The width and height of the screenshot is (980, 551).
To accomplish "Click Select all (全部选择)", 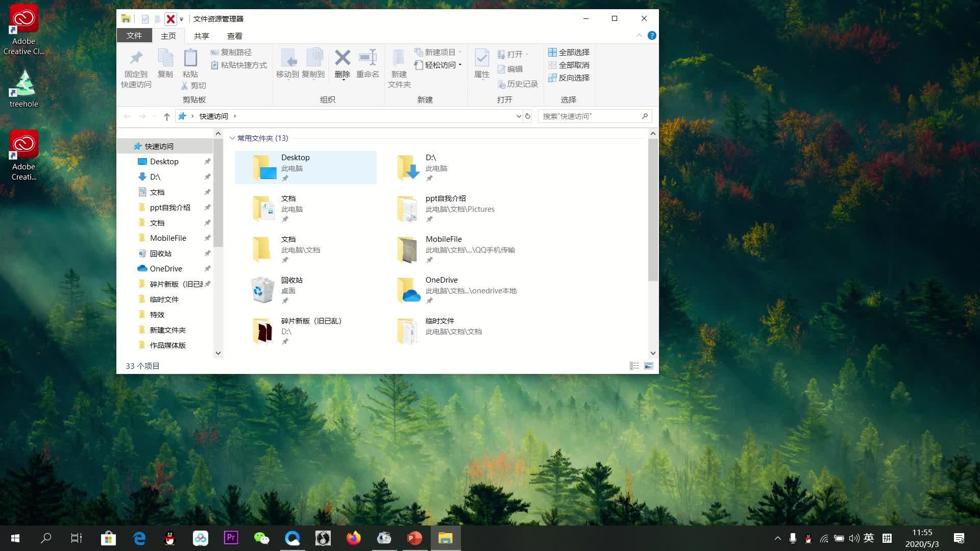I will (569, 52).
